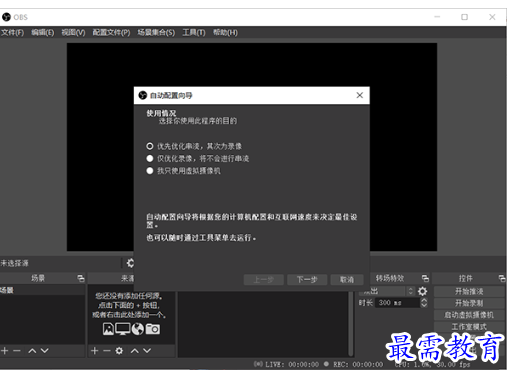510x379 pixels.
Task: Toggle 工作室模式 studio mode
Action: (469, 327)
